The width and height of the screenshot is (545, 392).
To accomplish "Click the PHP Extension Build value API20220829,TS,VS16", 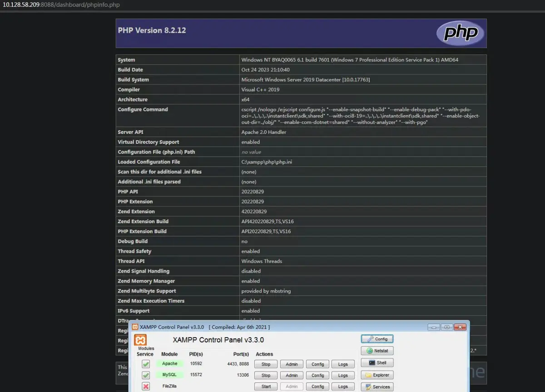I will click(266, 231).
